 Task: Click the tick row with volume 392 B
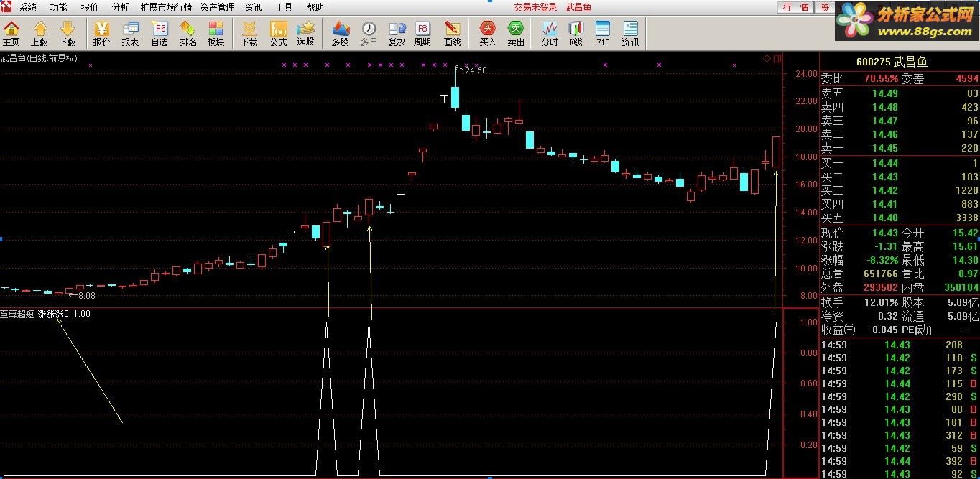[900, 461]
